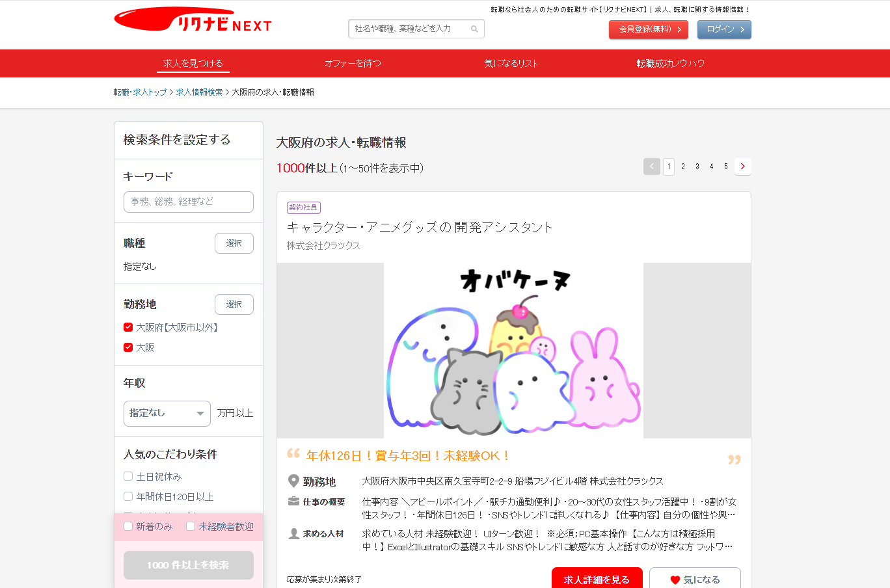This screenshot has height=588, width=890.
Task: Click the previous page arrow
Action: coord(652,167)
